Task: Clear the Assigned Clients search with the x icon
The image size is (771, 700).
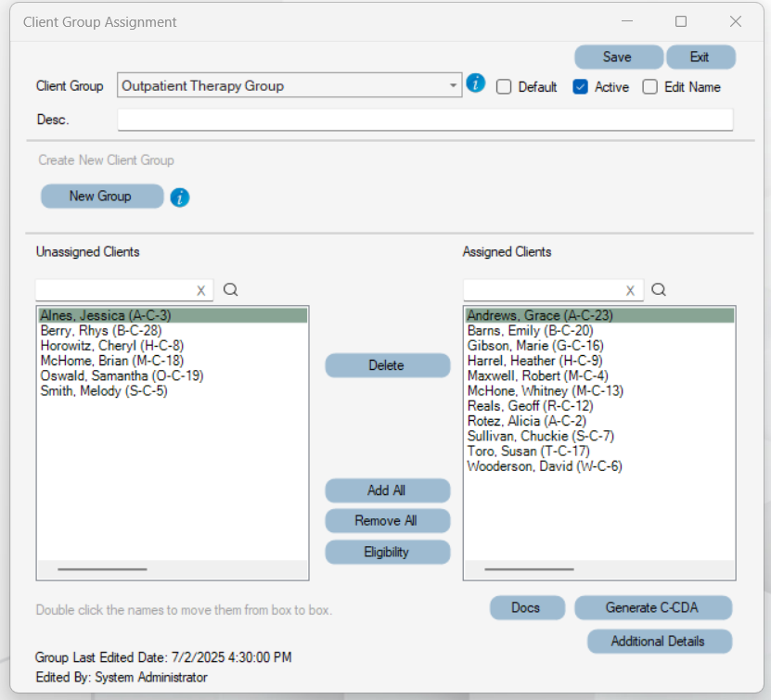Action: coord(629,289)
